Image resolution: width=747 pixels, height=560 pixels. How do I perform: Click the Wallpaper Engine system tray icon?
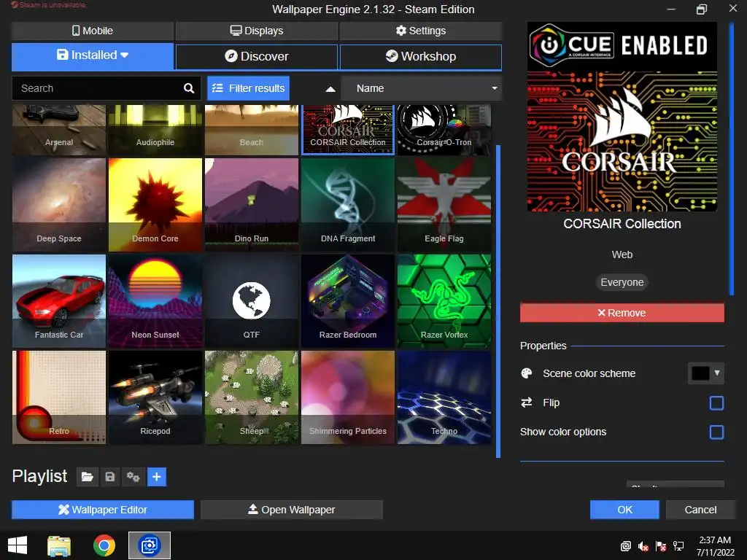(x=625, y=546)
